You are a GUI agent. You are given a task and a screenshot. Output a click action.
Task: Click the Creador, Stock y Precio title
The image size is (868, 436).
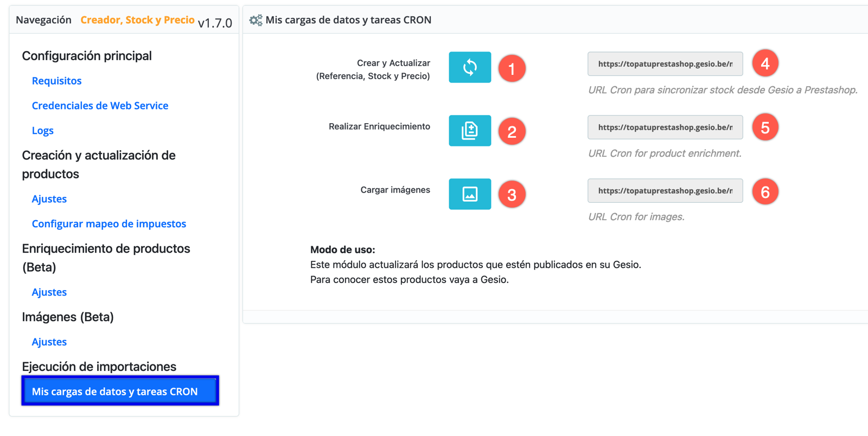(x=137, y=20)
